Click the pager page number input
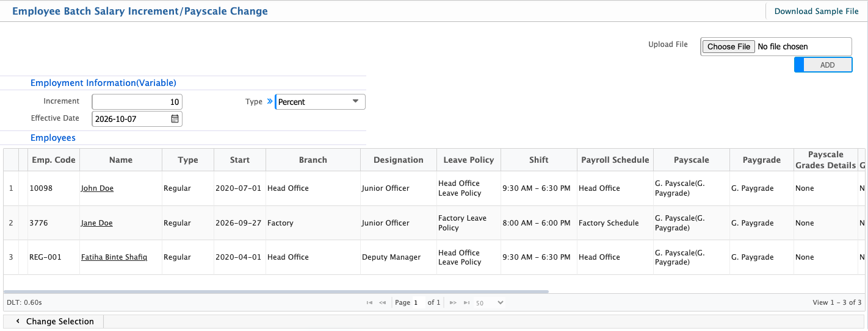The height and width of the screenshot is (331, 868). pyautogui.click(x=418, y=302)
